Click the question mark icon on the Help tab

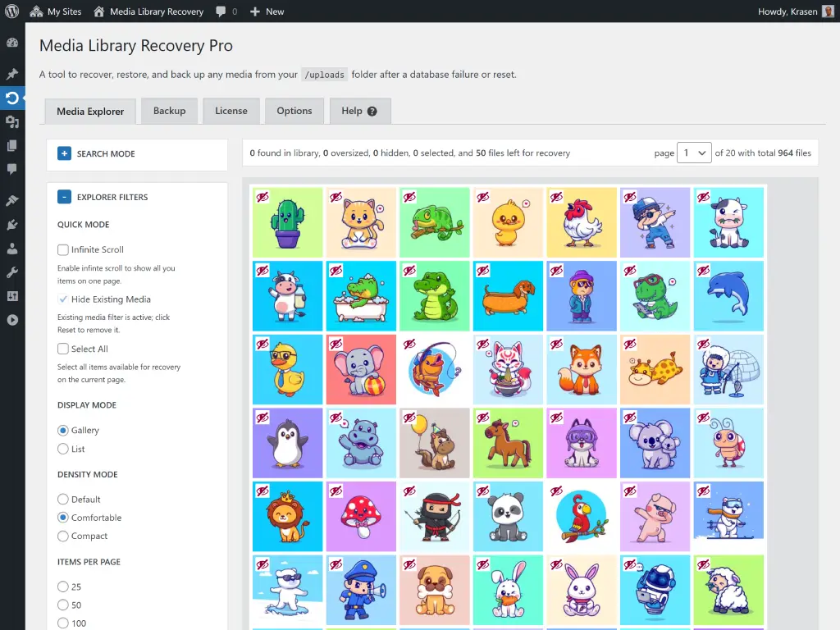pyautogui.click(x=373, y=110)
